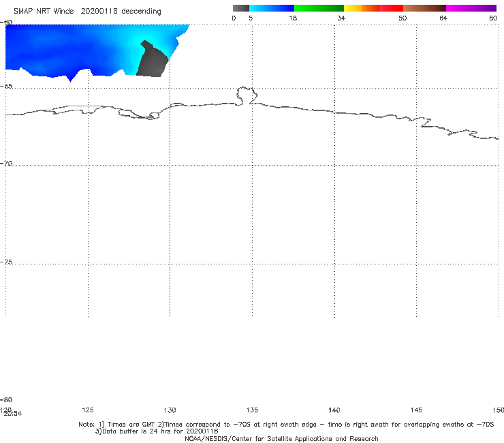Click the 'SMAP NRT Winds 20200118 descending' title
504x443 pixels.
[87, 11]
